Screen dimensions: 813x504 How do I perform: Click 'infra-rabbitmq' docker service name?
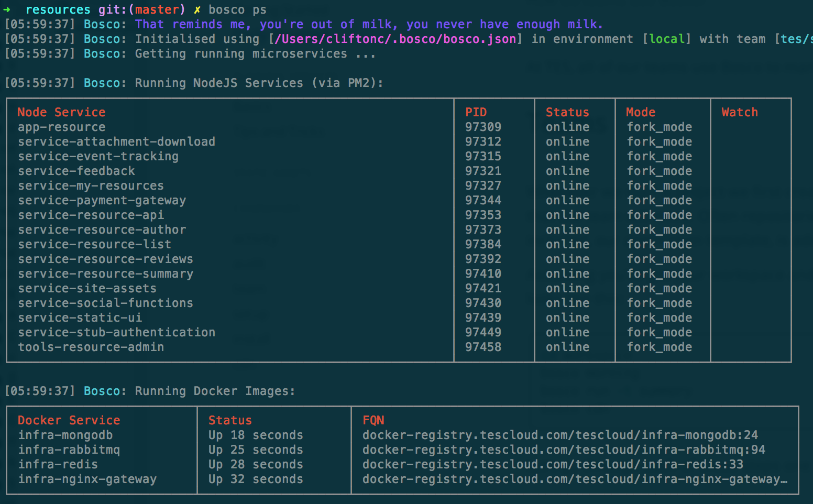click(x=69, y=450)
